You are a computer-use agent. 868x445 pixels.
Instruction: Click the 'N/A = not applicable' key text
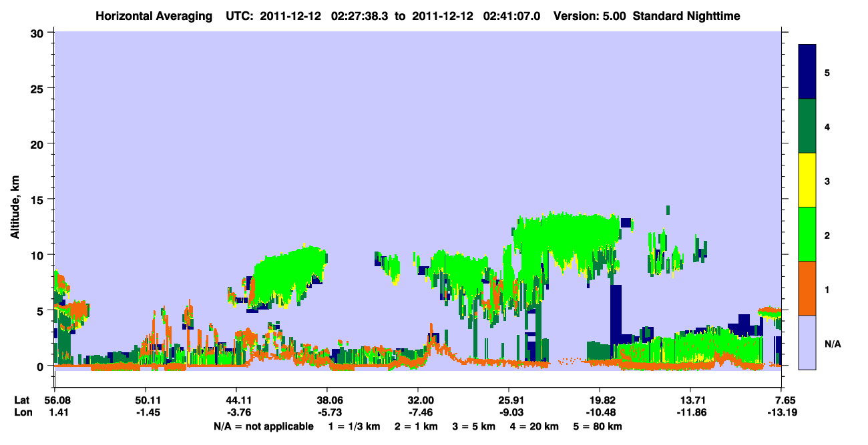(x=263, y=426)
